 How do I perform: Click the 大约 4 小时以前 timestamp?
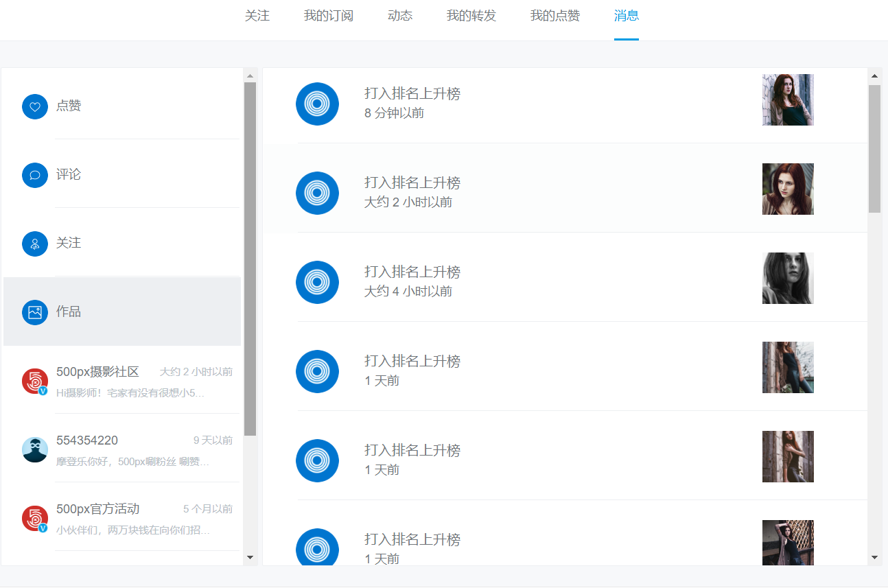408,292
